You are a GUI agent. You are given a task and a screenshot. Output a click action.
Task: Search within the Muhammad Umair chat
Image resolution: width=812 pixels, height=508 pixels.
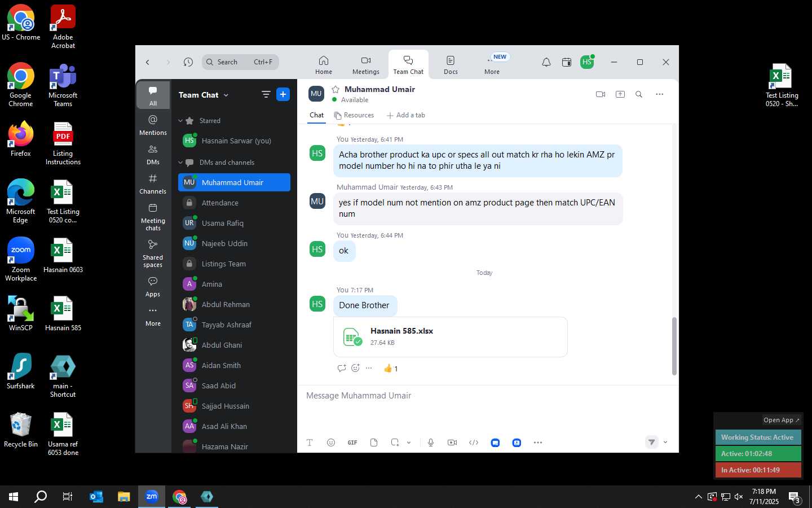pyautogui.click(x=639, y=94)
